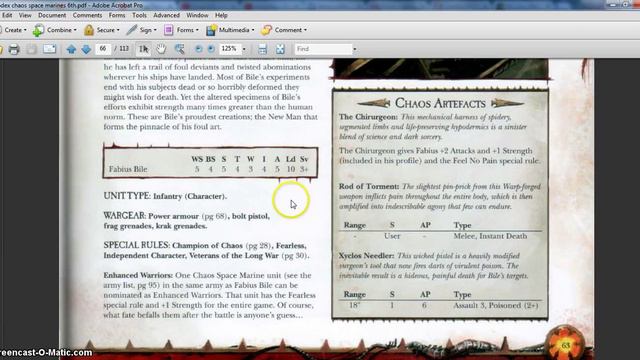Image resolution: width=640 pixels, height=360 pixels.
Task: Go to next page with down arrow
Action: pos(86,49)
